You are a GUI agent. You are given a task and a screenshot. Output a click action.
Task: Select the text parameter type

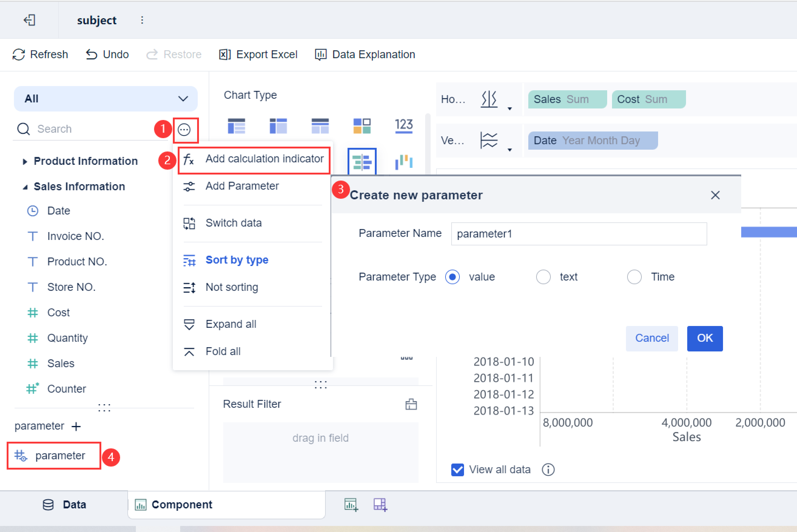click(x=543, y=277)
